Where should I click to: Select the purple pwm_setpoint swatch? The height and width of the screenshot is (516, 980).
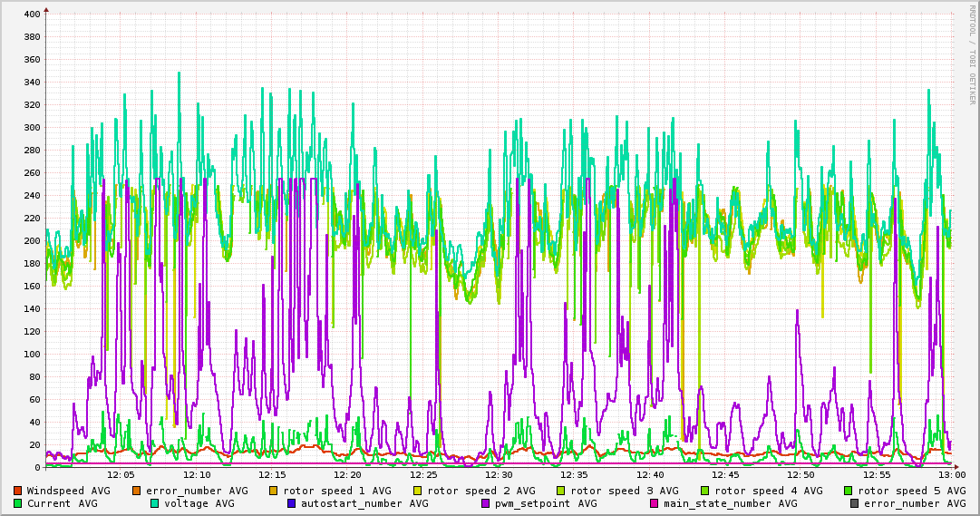tap(486, 503)
